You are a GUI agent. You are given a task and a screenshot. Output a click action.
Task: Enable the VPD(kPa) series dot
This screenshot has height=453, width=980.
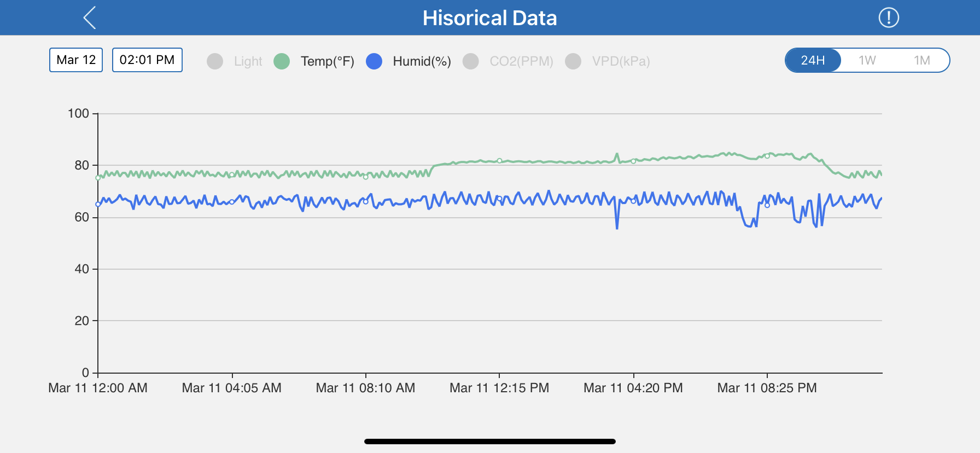point(573,61)
